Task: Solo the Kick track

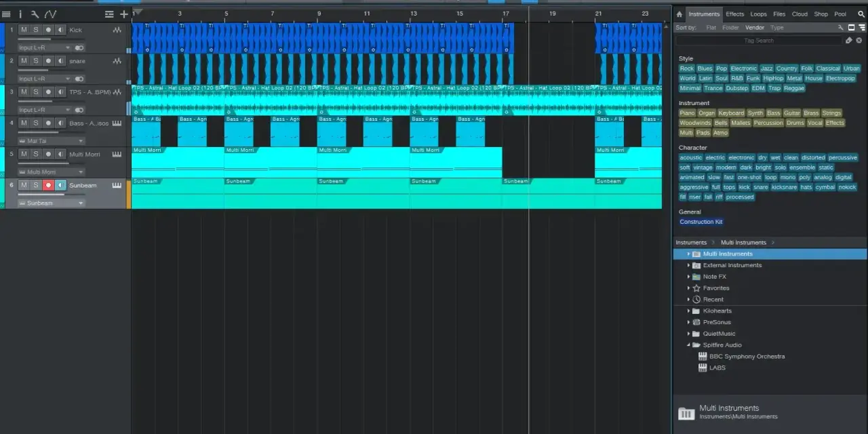Action: (x=36, y=30)
